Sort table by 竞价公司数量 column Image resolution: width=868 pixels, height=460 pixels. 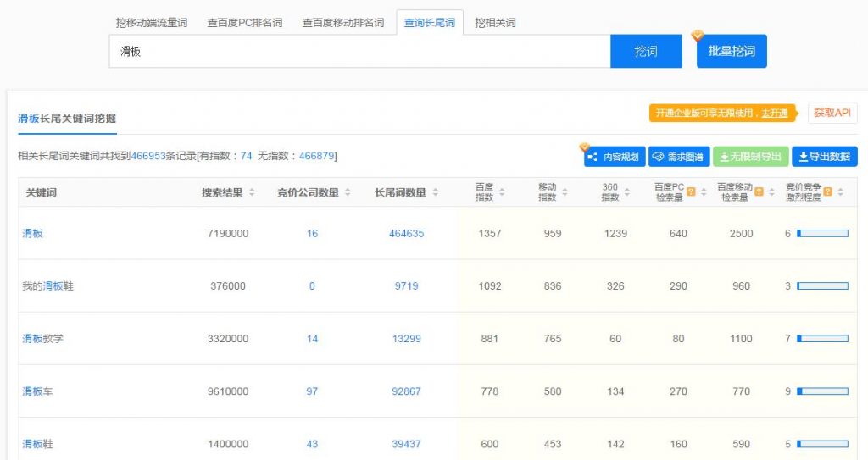point(348,193)
